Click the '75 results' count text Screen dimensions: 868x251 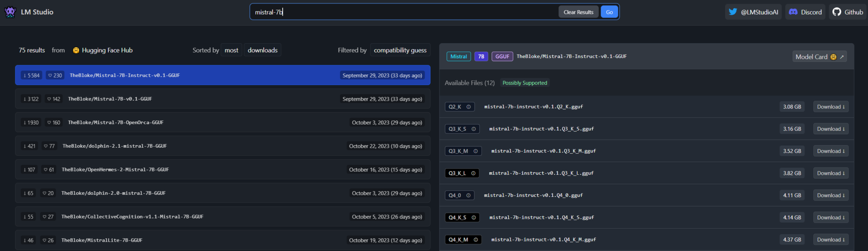point(32,50)
